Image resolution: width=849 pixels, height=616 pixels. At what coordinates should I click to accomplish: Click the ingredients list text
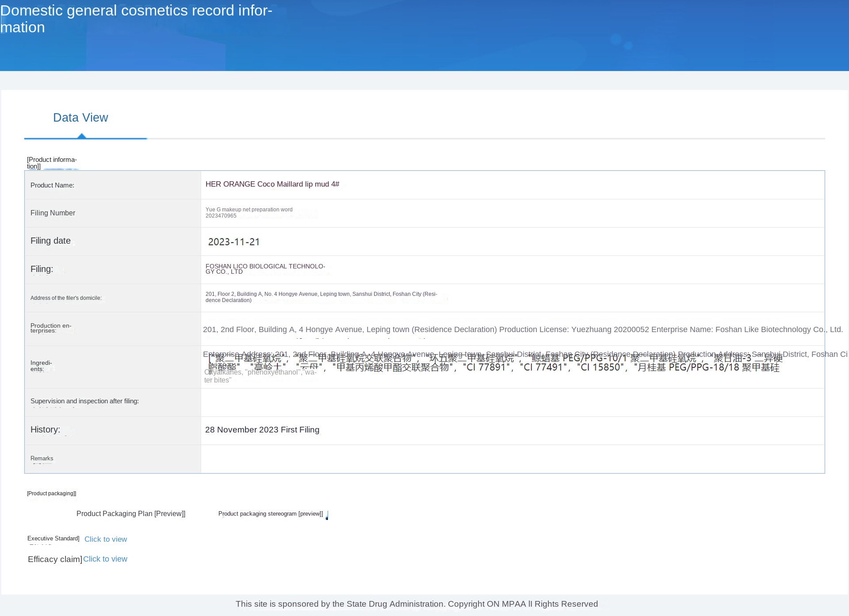tap(493, 367)
